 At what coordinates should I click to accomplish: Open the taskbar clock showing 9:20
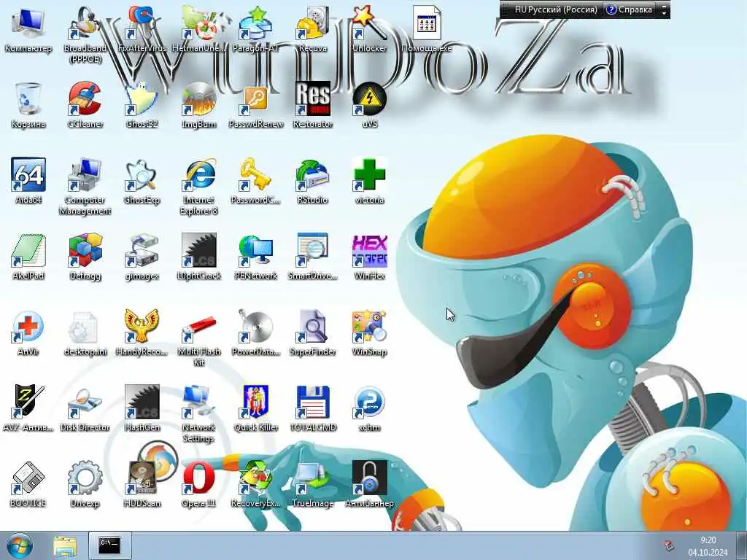708,546
